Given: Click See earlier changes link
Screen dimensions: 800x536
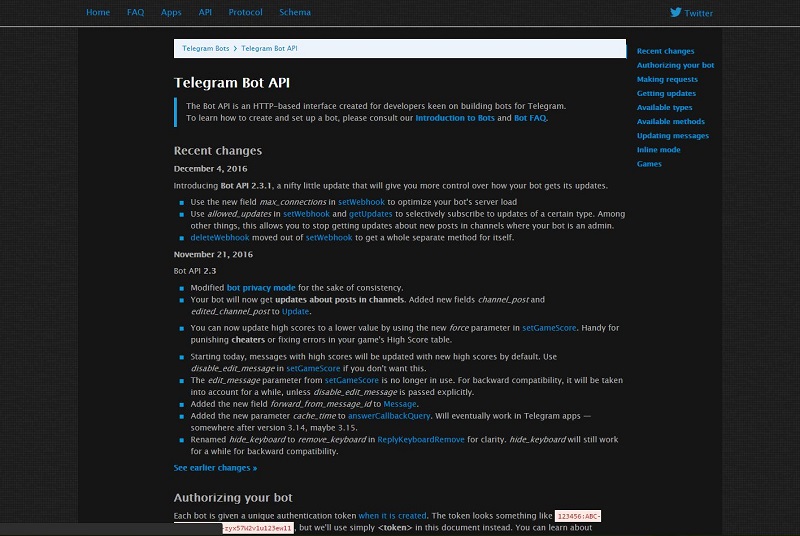Looking at the screenshot, I should pos(215,468).
